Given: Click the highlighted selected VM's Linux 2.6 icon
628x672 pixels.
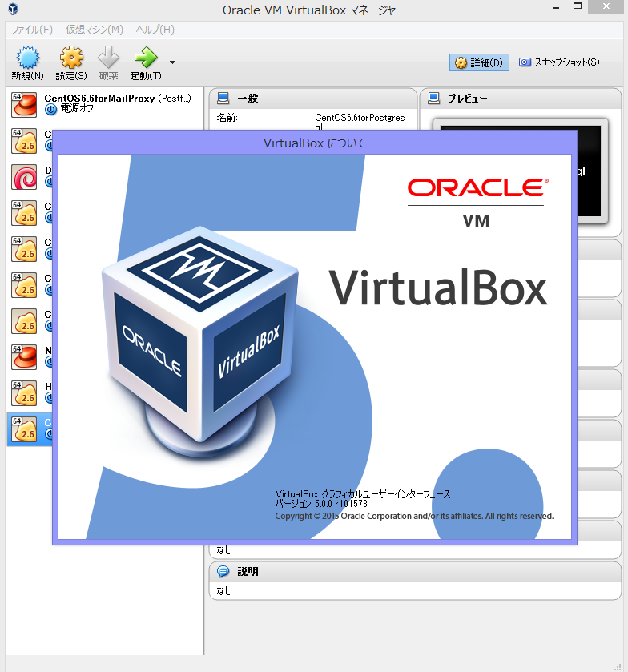Looking at the screenshot, I should [x=24, y=429].
